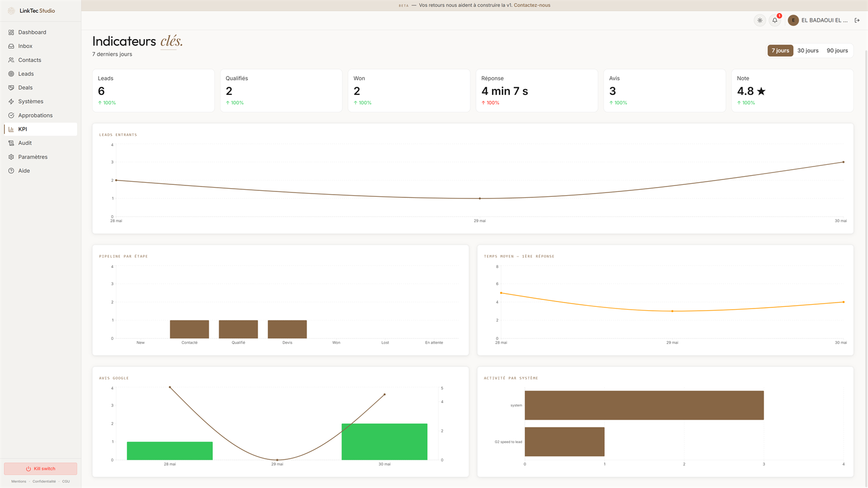Click the notification bell icon
Viewport: 868px width, 488px height.
coord(775,21)
